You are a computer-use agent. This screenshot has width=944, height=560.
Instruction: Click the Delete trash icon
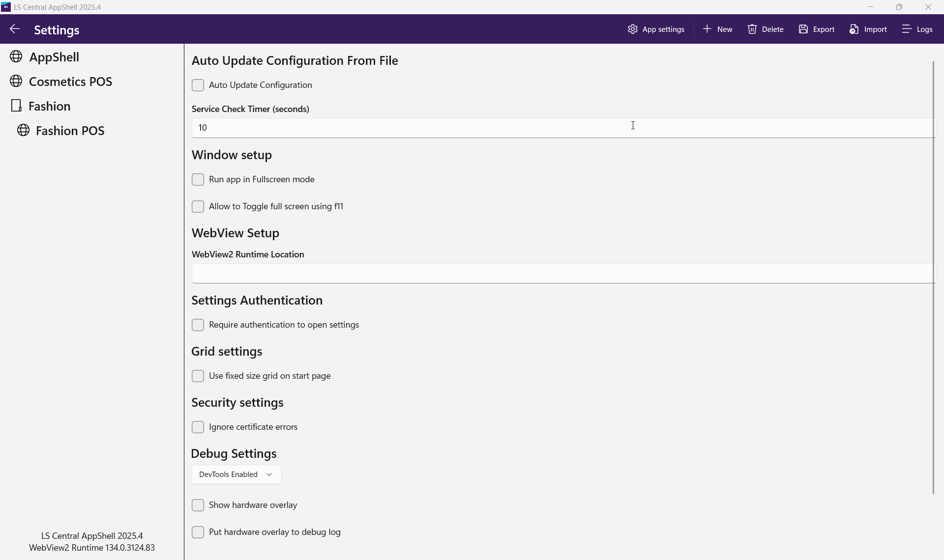coord(752,29)
